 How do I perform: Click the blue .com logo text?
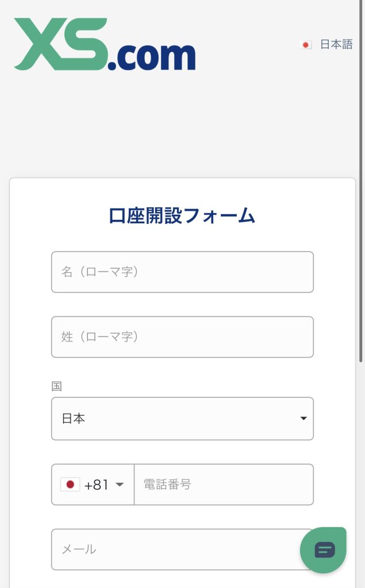pyautogui.click(x=152, y=56)
